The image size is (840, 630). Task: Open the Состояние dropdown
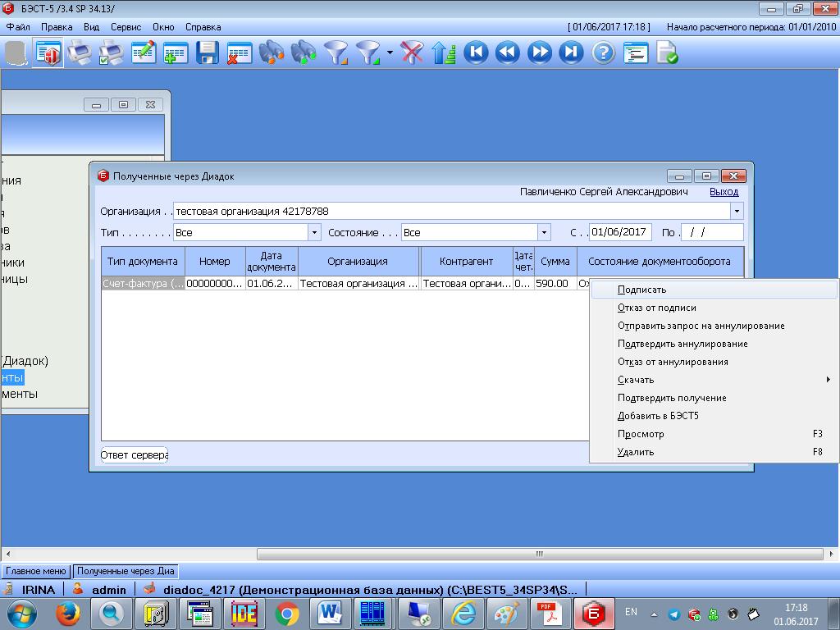pos(545,232)
